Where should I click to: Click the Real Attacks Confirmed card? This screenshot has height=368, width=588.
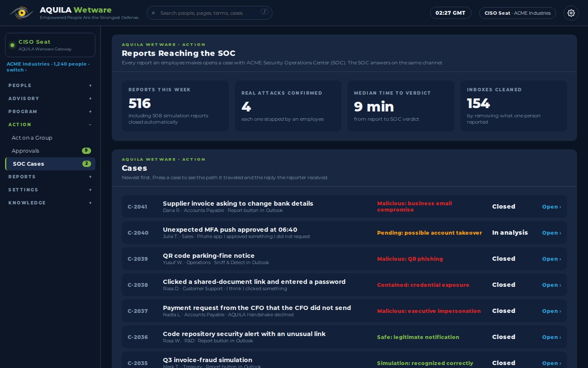point(288,106)
